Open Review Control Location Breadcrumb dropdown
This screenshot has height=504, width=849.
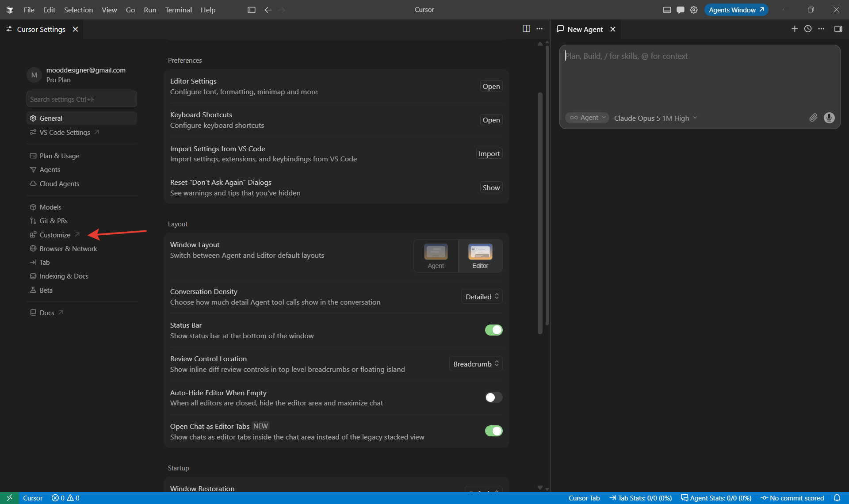click(476, 364)
